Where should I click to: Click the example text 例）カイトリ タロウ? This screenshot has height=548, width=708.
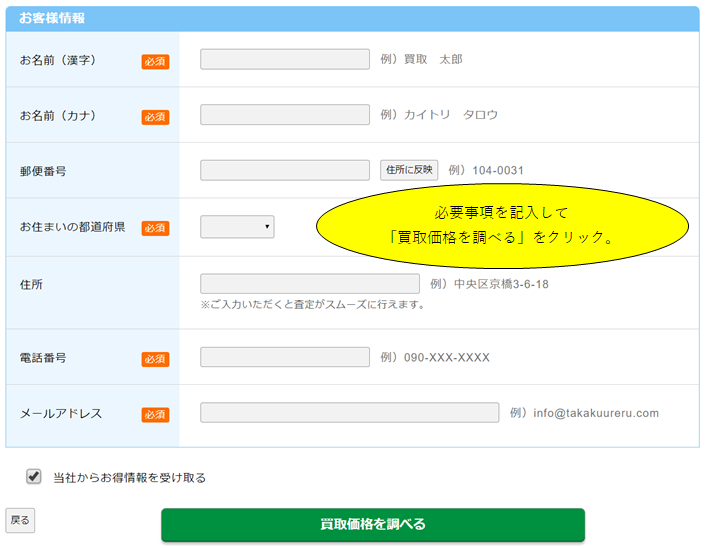click(x=439, y=115)
